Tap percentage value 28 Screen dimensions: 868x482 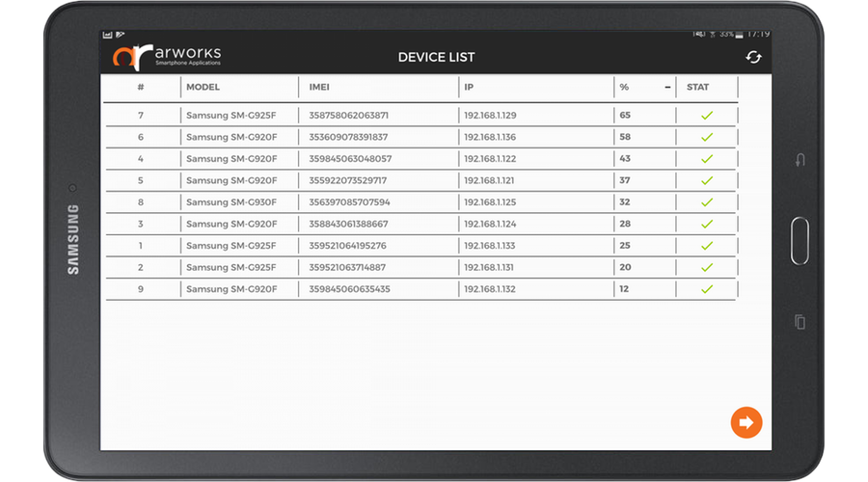pyautogui.click(x=625, y=224)
